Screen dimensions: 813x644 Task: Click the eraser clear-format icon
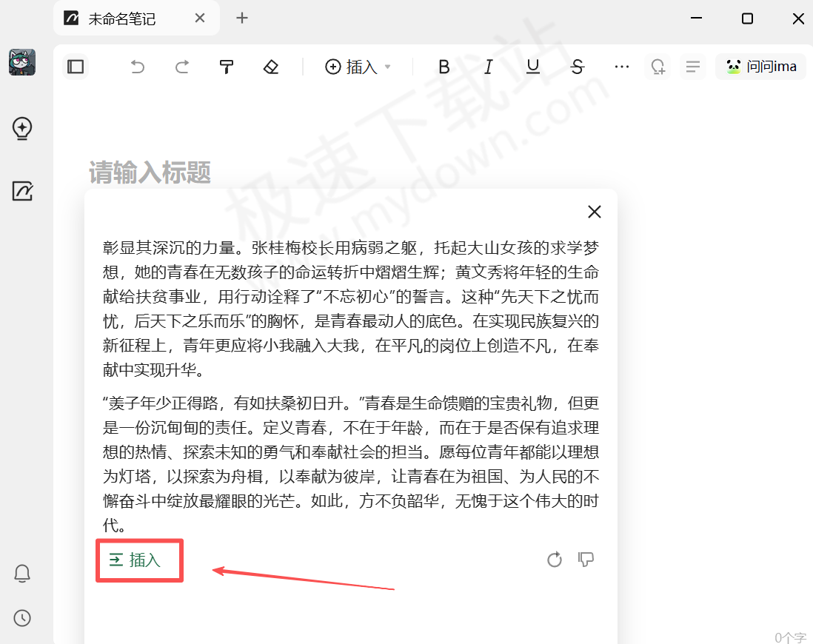pos(271,67)
